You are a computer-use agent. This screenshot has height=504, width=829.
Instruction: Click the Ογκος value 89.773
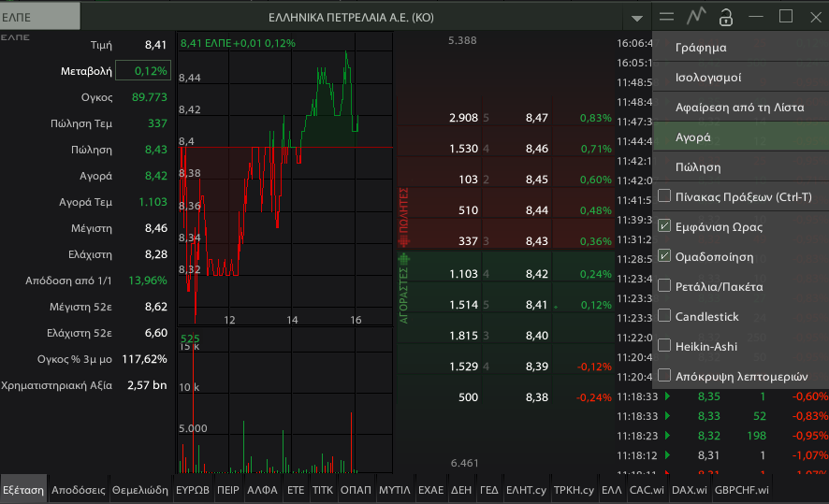point(149,97)
